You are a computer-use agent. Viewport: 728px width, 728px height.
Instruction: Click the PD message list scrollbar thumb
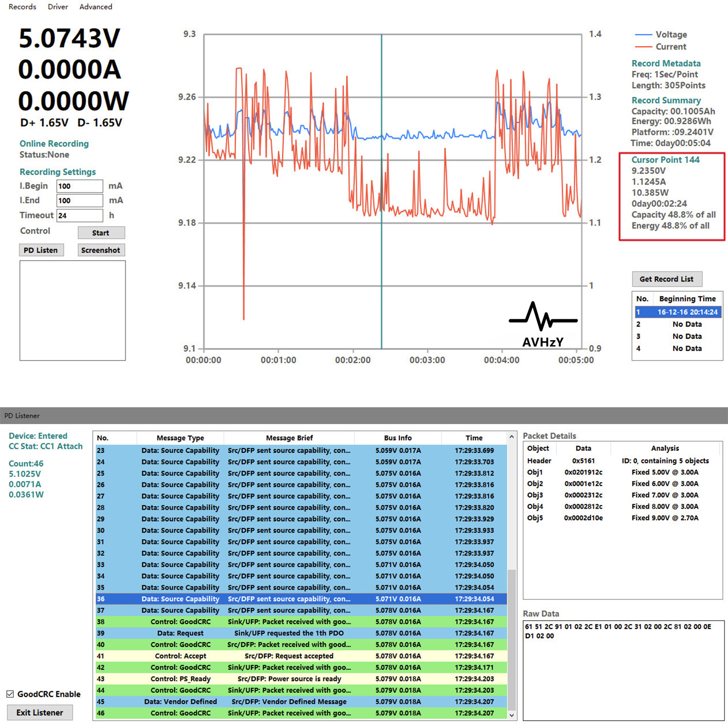pyautogui.click(x=512, y=640)
